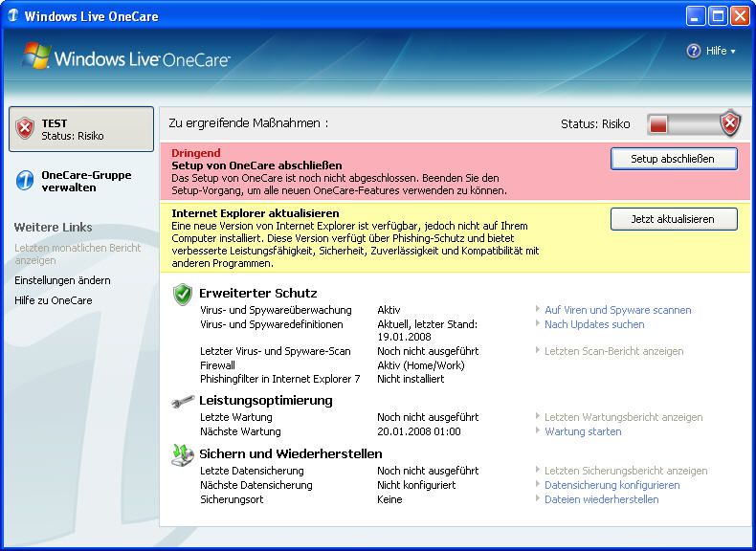Click the red shield icon beside TEST

25,128
